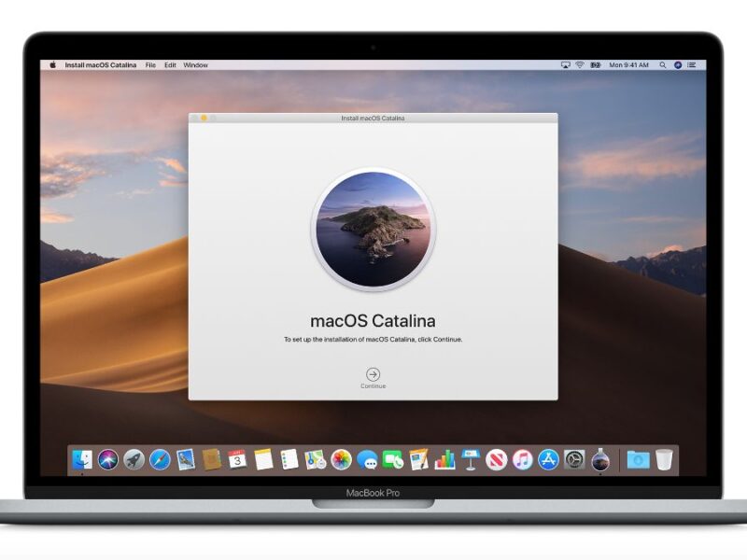
Task: Open System Preferences gear in dock
Action: click(574, 460)
